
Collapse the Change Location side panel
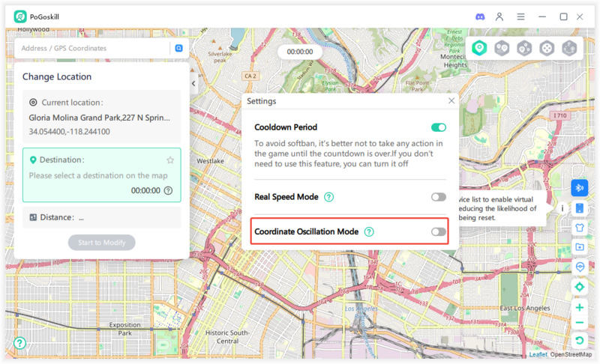193,84
